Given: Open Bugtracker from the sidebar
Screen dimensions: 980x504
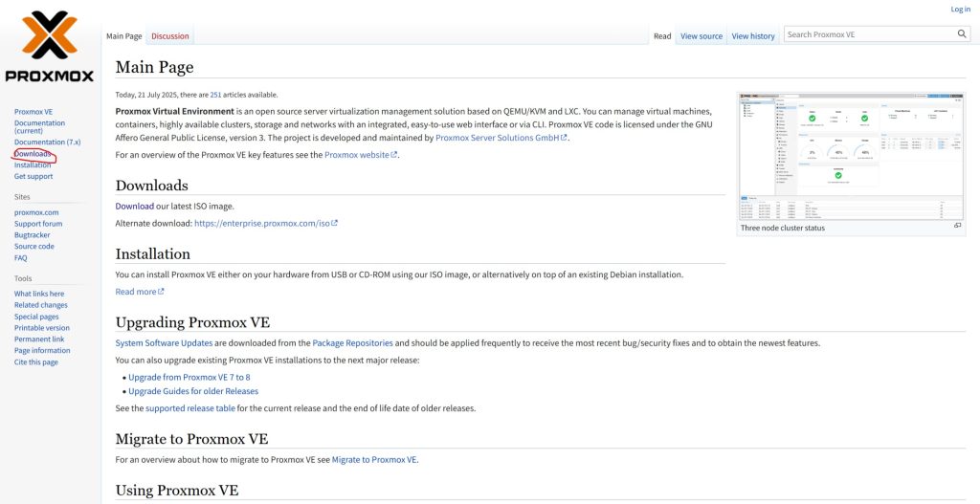Looking at the screenshot, I should coord(32,235).
